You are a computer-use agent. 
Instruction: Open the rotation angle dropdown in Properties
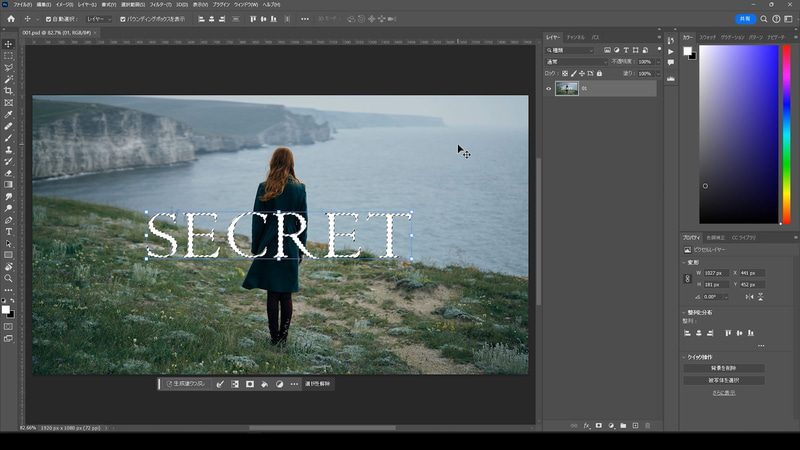(x=726, y=297)
